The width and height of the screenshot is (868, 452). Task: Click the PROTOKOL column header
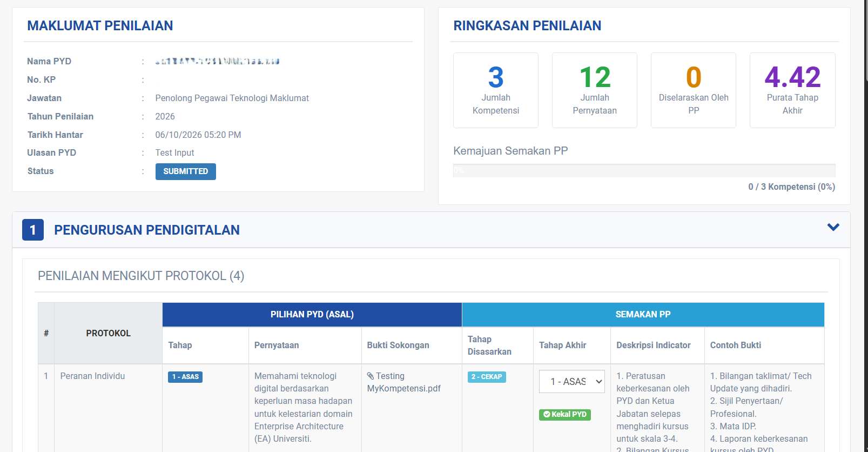(109, 333)
